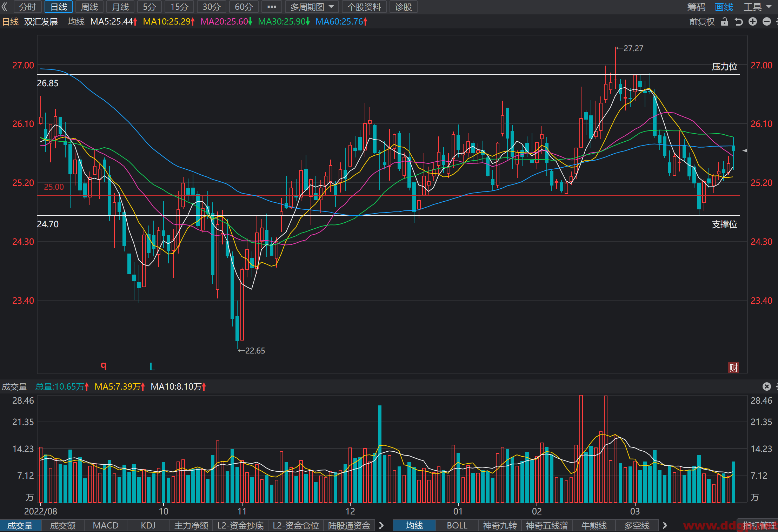Close the 成交量 volume panel
The height and width of the screenshot is (532, 778).
(767, 386)
